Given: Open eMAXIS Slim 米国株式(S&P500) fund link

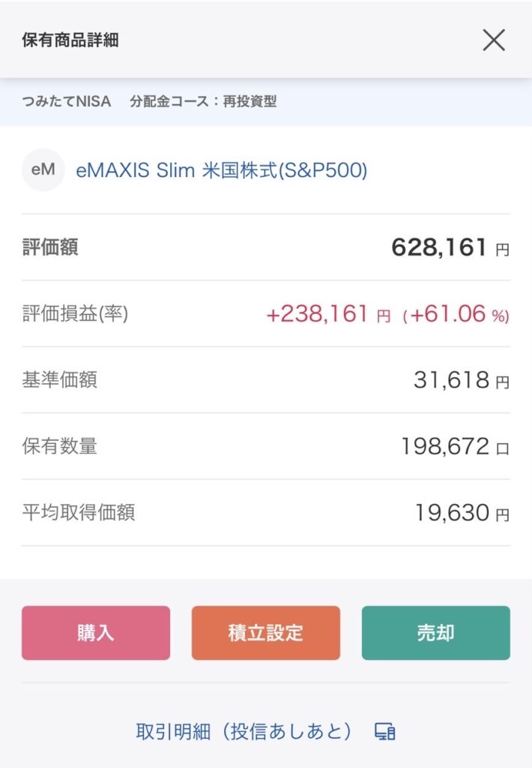Looking at the screenshot, I should tap(222, 170).
